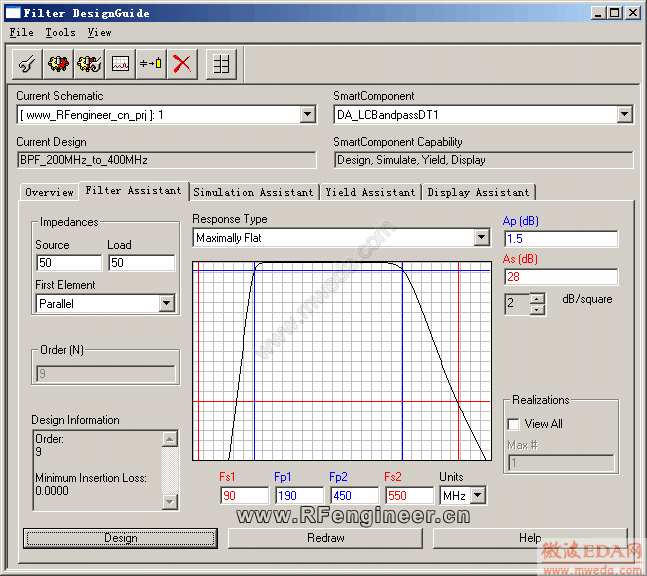Screen dimensions: 647x576
Task: Switch to the Simulation Assistant tab
Action: click(x=254, y=192)
